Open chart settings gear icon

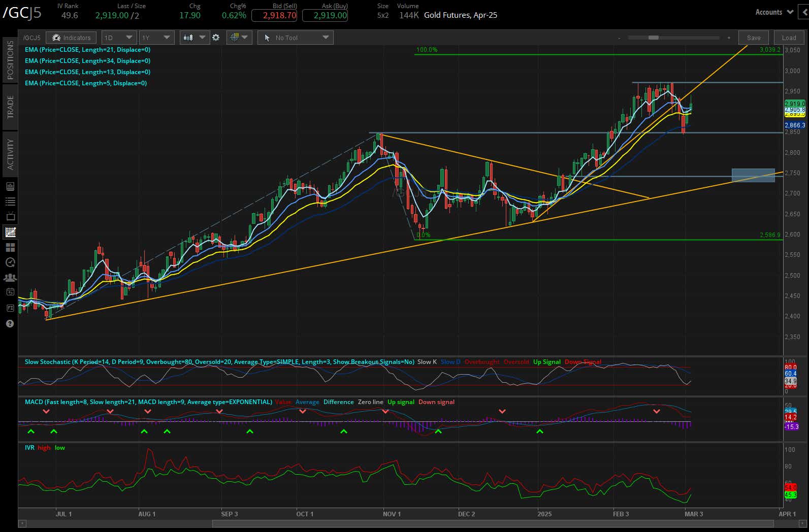(216, 38)
